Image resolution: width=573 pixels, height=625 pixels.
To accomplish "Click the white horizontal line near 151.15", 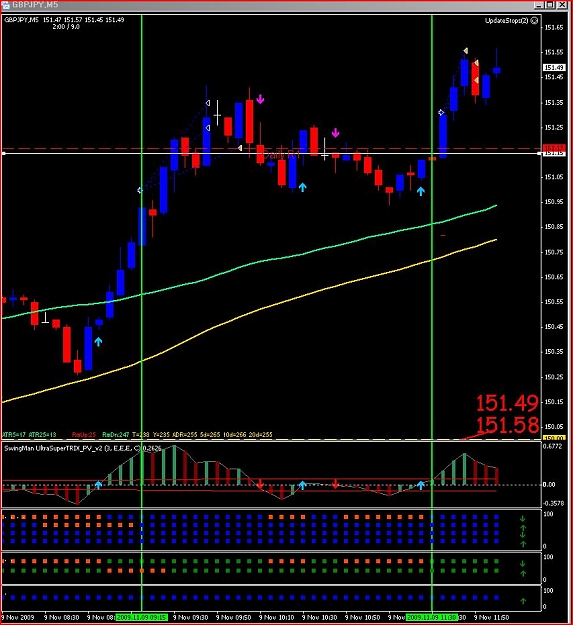I will click(271, 153).
